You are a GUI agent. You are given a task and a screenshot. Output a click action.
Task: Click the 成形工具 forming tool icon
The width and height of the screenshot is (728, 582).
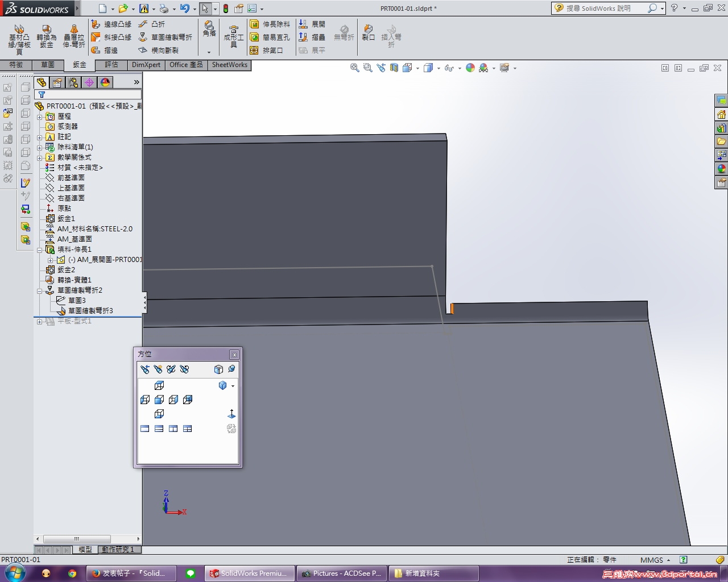tap(233, 30)
